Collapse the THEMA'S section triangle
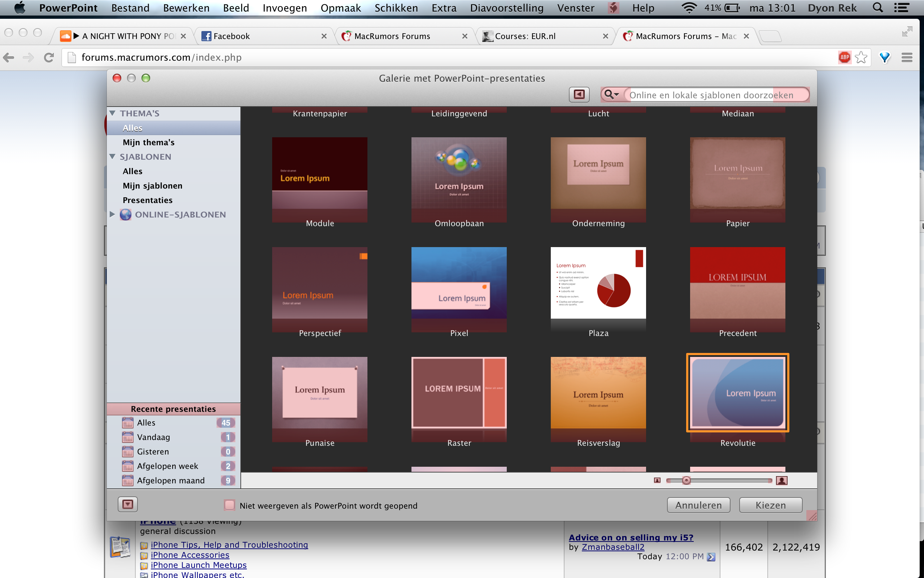 point(112,113)
